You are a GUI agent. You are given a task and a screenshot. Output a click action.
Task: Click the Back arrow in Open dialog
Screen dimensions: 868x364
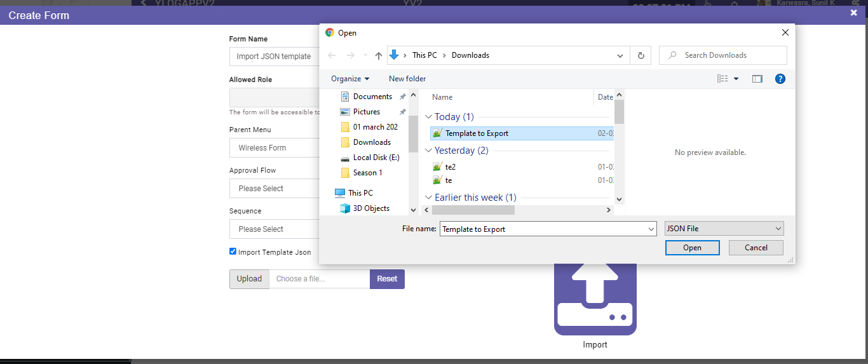tap(332, 55)
